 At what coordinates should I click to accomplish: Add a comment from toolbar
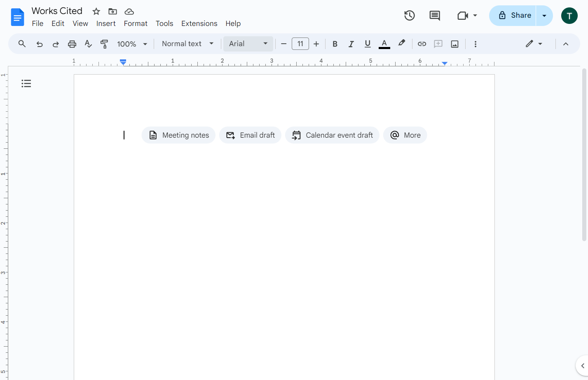(x=438, y=44)
